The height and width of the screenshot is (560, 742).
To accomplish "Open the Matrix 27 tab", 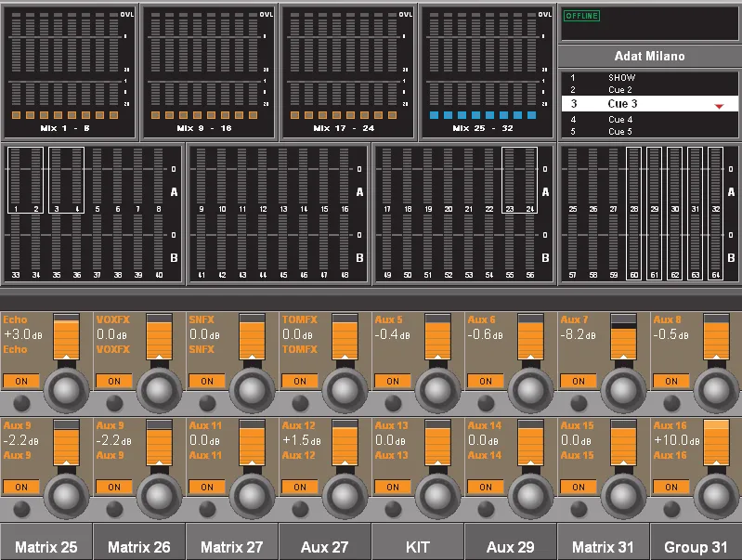I will pyautogui.click(x=232, y=542).
